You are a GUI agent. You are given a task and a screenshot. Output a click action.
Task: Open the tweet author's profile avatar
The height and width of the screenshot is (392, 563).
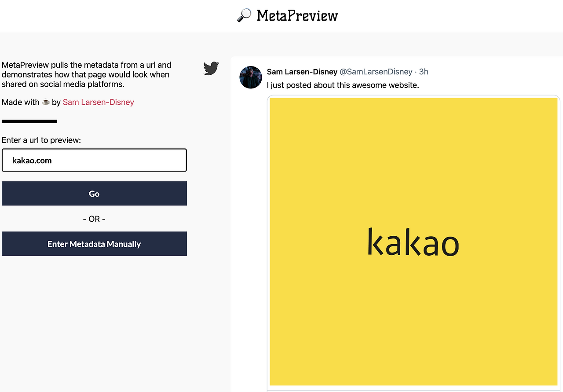tap(251, 77)
